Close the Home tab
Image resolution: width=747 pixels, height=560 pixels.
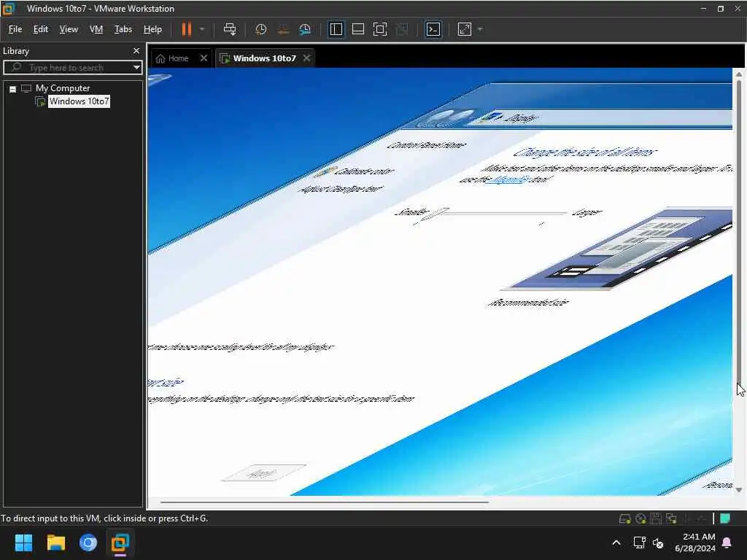pyautogui.click(x=204, y=58)
